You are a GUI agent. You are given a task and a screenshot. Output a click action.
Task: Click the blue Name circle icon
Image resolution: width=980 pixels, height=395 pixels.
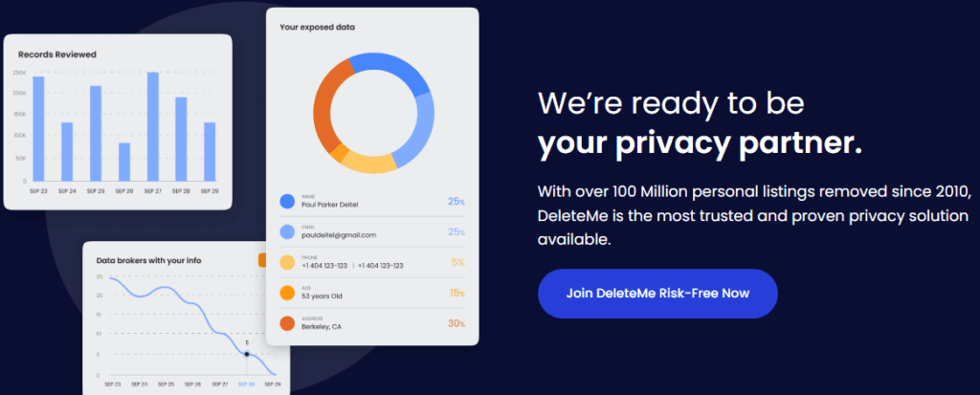(287, 202)
